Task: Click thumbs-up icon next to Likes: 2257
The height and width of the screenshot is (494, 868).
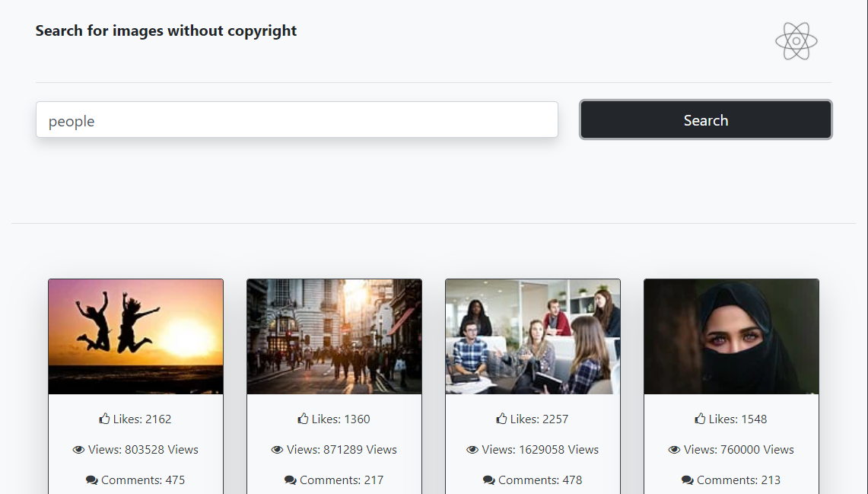Action: tap(502, 419)
